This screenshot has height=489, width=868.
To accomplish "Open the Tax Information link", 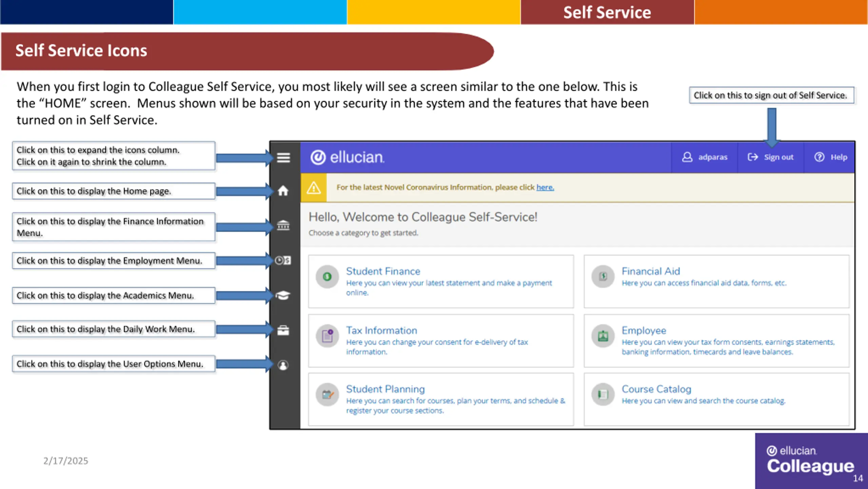I will (381, 330).
